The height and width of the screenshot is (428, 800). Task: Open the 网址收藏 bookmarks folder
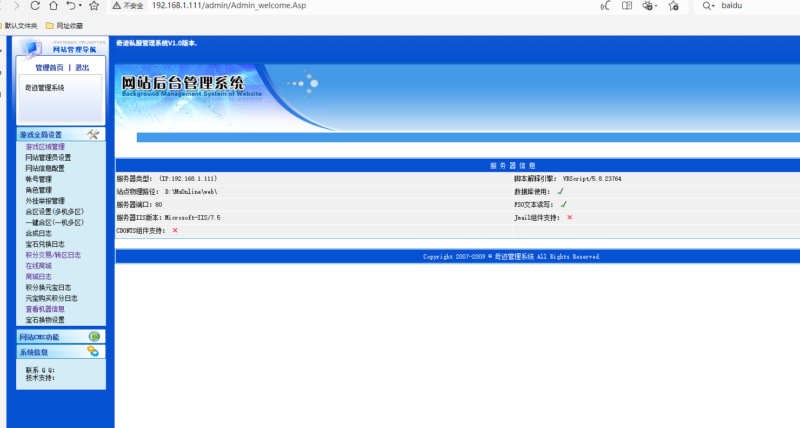click(x=64, y=26)
